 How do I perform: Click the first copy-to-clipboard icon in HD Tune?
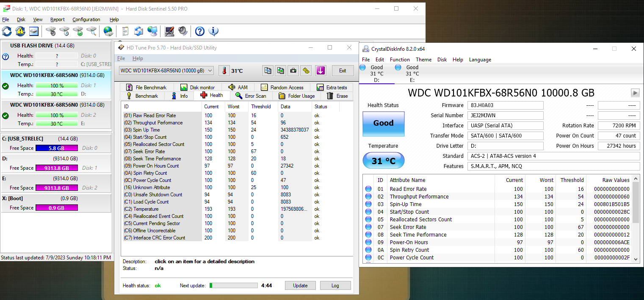point(268,71)
